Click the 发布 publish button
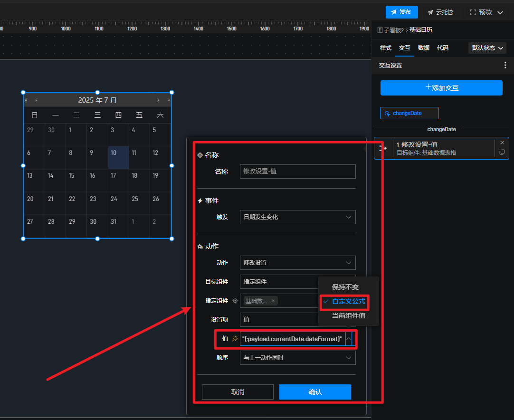Image resolution: width=514 pixels, height=420 pixels. (401, 12)
